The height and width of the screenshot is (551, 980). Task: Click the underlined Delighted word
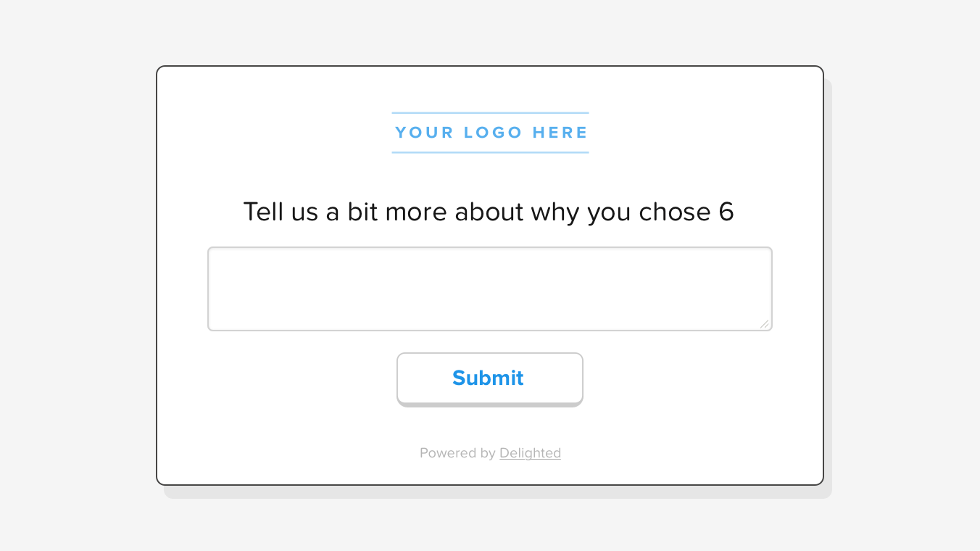(x=530, y=452)
